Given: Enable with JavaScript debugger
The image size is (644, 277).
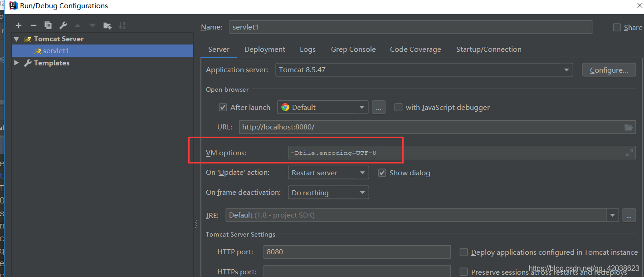Looking at the screenshot, I should [x=398, y=108].
